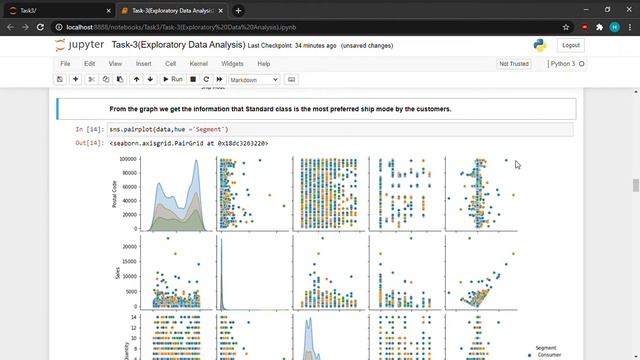This screenshot has height=360, width=640.
Task: Open the Insert menu
Action: tap(143, 64)
